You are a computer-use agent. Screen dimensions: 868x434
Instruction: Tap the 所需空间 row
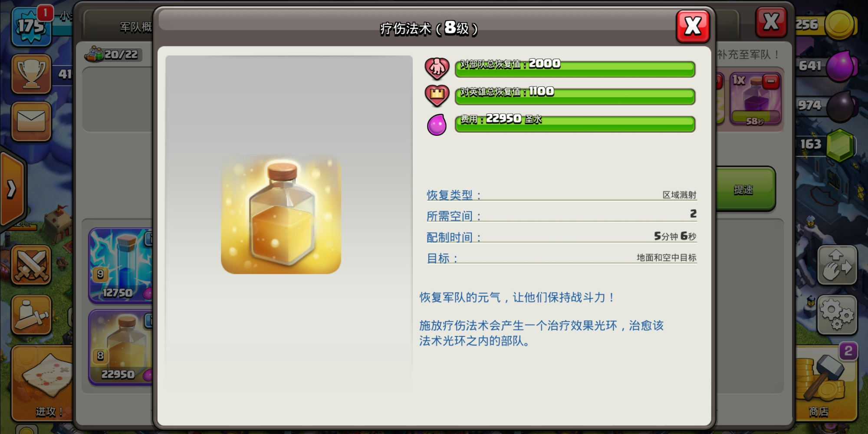tap(562, 215)
